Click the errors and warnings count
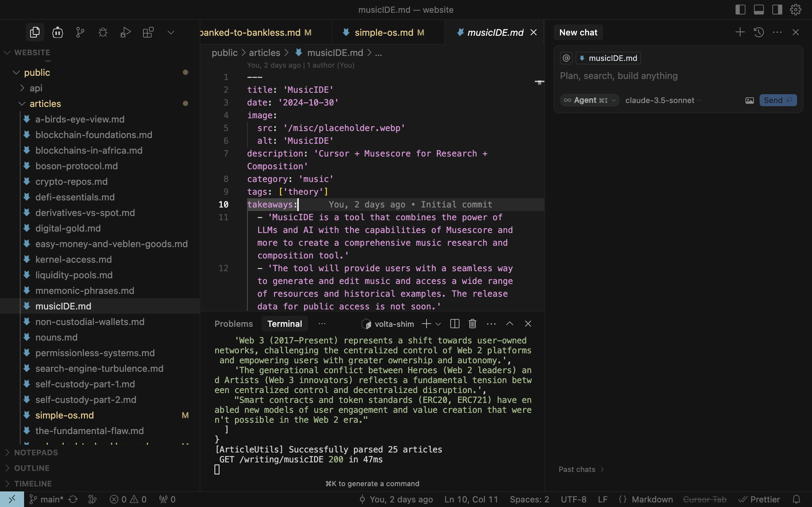 pyautogui.click(x=128, y=499)
